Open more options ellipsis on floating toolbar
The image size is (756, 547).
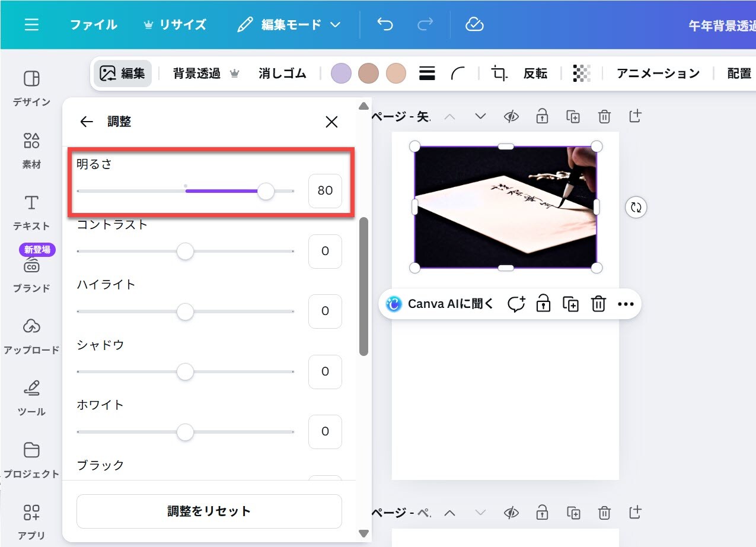pyautogui.click(x=626, y=304)
